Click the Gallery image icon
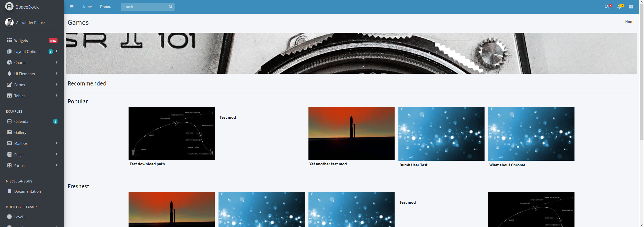This screenshot has width=644, height=227. pyautogui.click(x=9, y=132)
